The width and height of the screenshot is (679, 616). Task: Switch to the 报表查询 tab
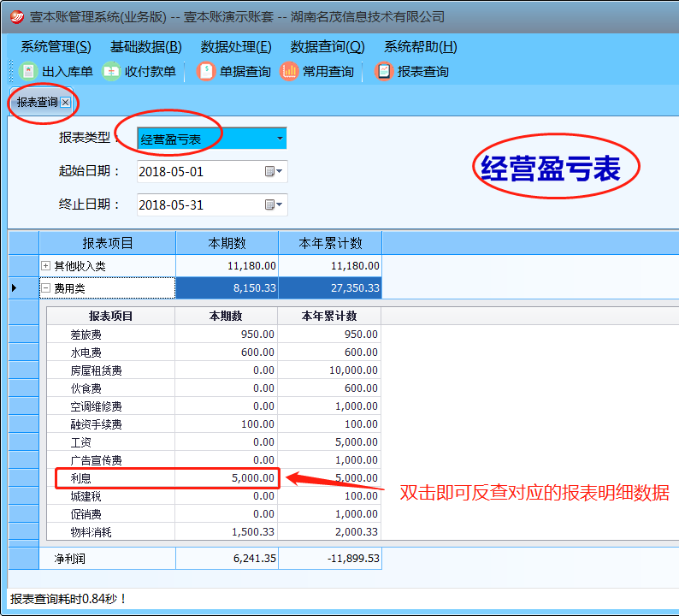click(x=38, y=102)
